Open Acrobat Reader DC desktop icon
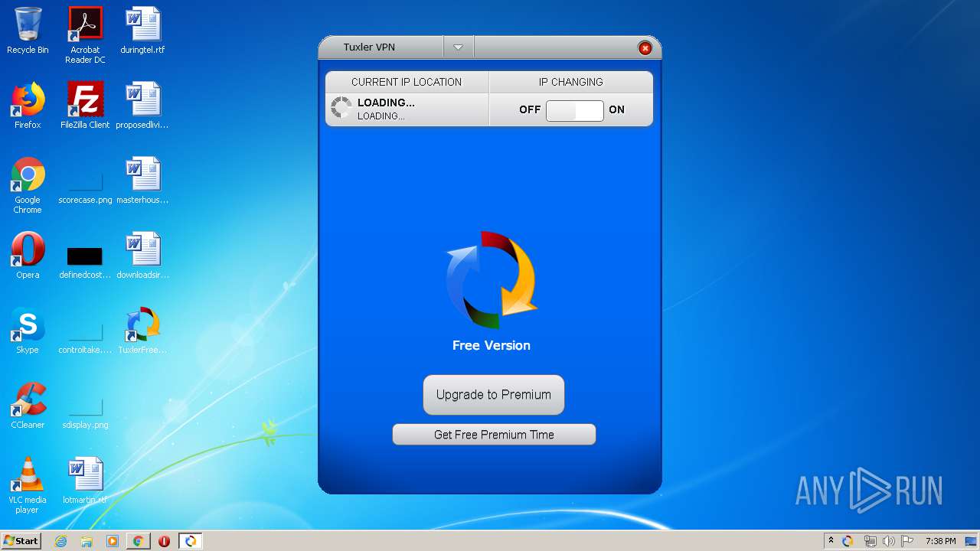The height and width of the screenshot is (551, 980). pos(85,35)
